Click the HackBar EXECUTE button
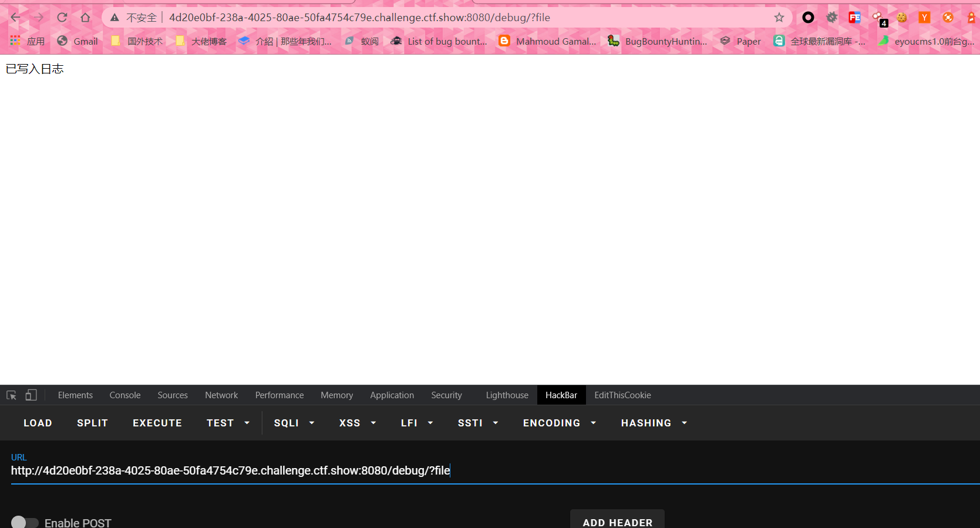Viewport: 980px width, 528px height. pos(157,423)
